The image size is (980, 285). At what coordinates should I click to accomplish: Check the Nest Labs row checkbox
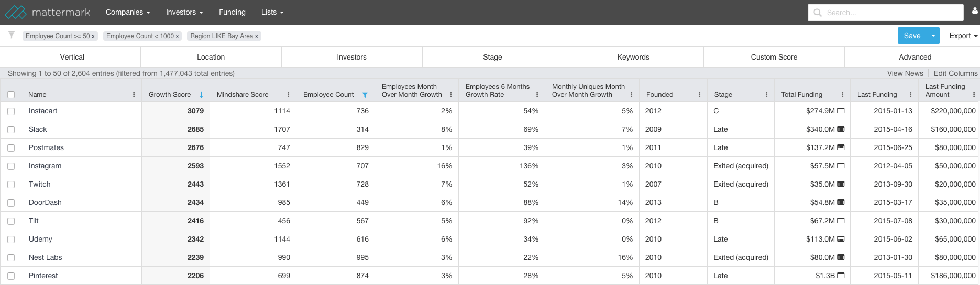click(11, 258)
